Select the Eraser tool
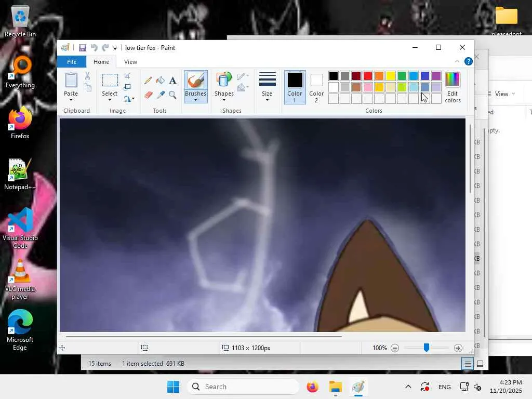The image size is (532, 399). tap(148, 95)
